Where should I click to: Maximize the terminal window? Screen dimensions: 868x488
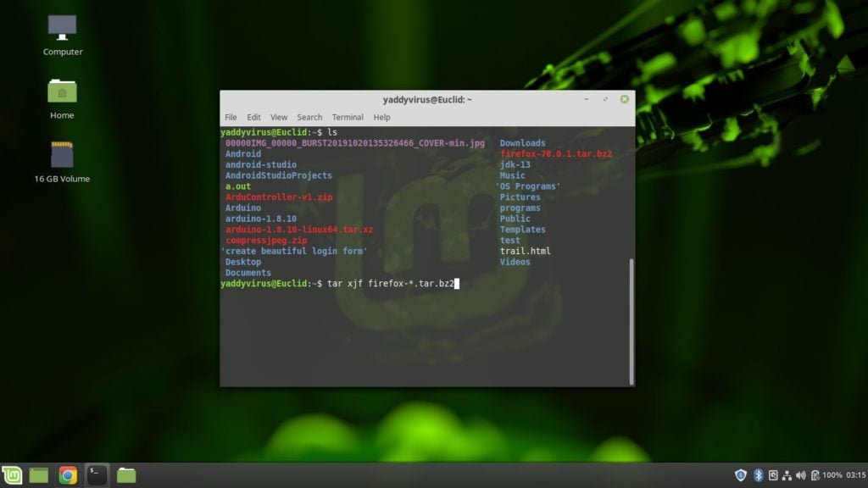(x=605, y=99)
